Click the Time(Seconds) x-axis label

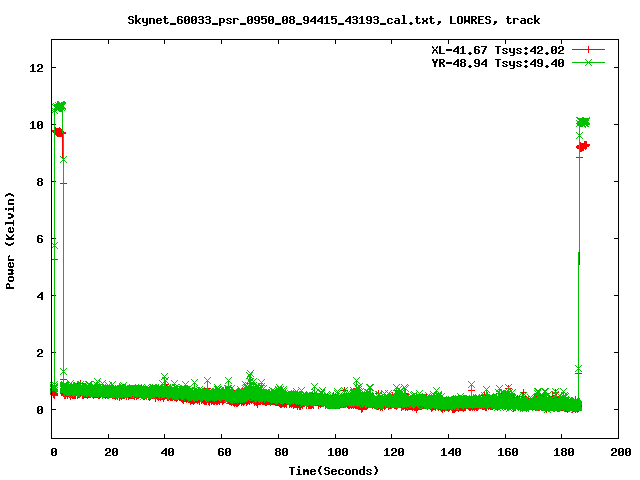point(334,471)
